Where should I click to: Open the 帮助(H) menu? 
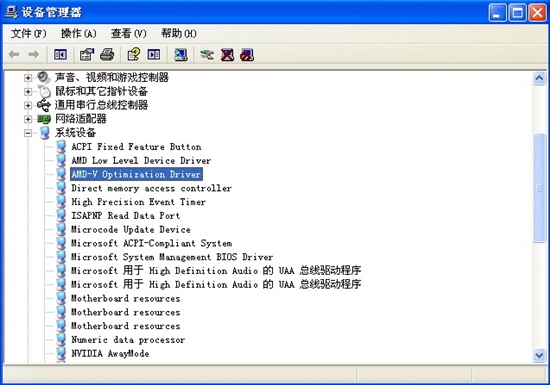pyautogui.click(x=179, y=34)
